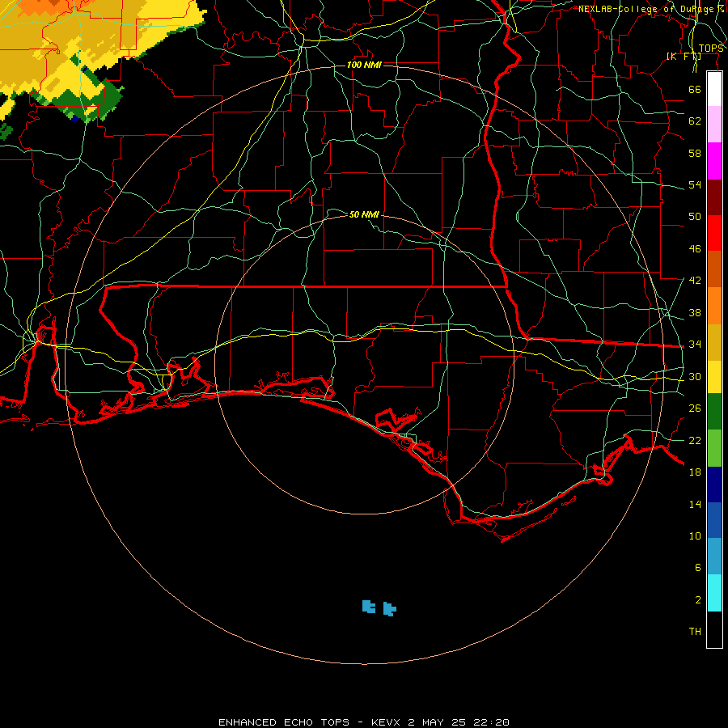Click the "TH" threshold label
Image resolution: width=728 pixels, height=728 pixels.
695,632
